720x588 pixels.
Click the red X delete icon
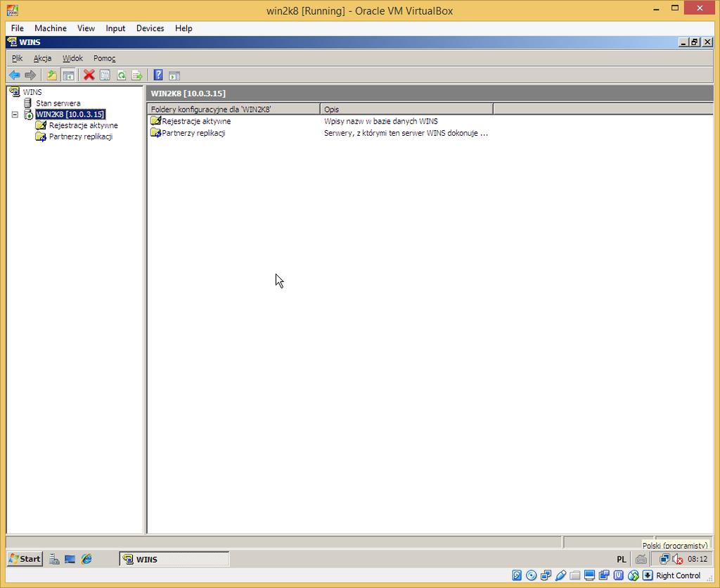(x=89, y=75)
